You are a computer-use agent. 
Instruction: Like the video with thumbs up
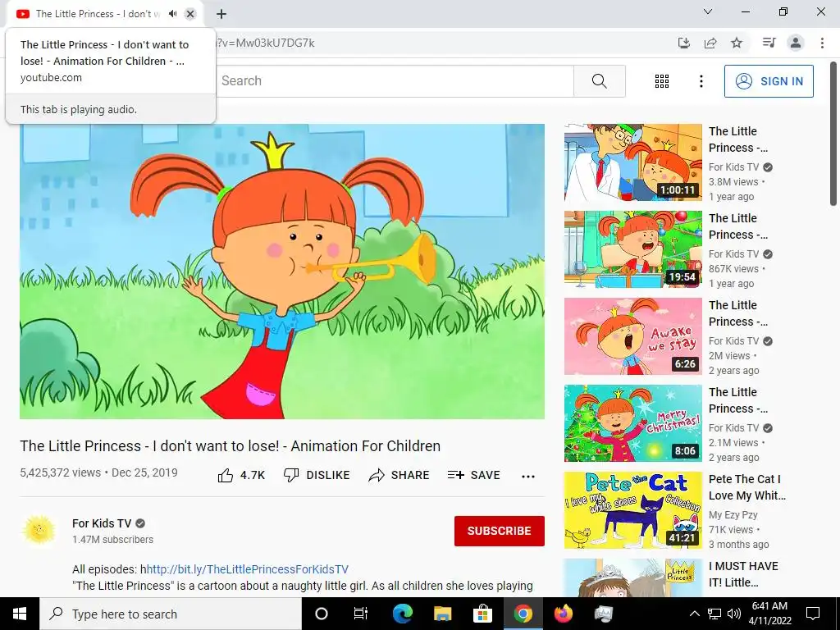tap(242, 475)
